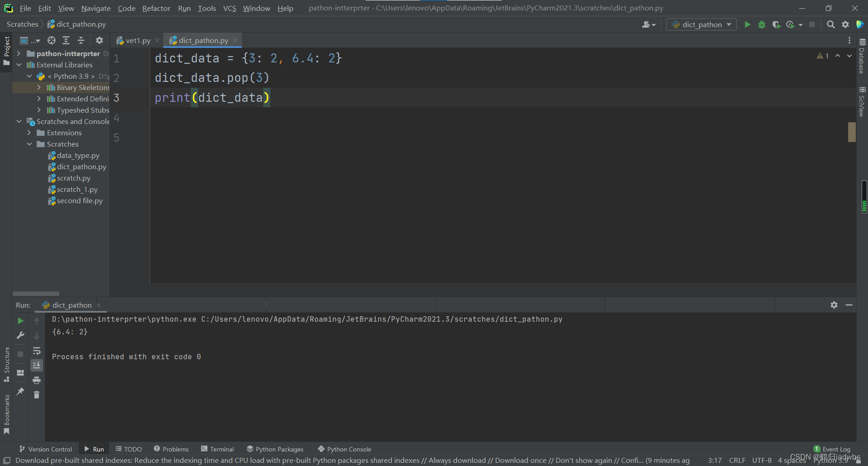Image resolution: width=868 pixels, height=466 pixels.
Task: Show the warning inspection indicator
Action: (x=823, y=56)
